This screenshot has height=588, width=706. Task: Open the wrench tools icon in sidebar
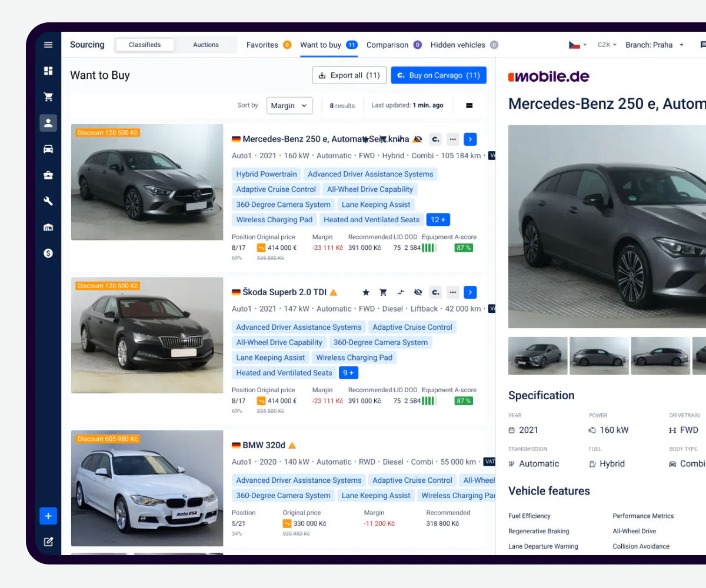(48, 201)
